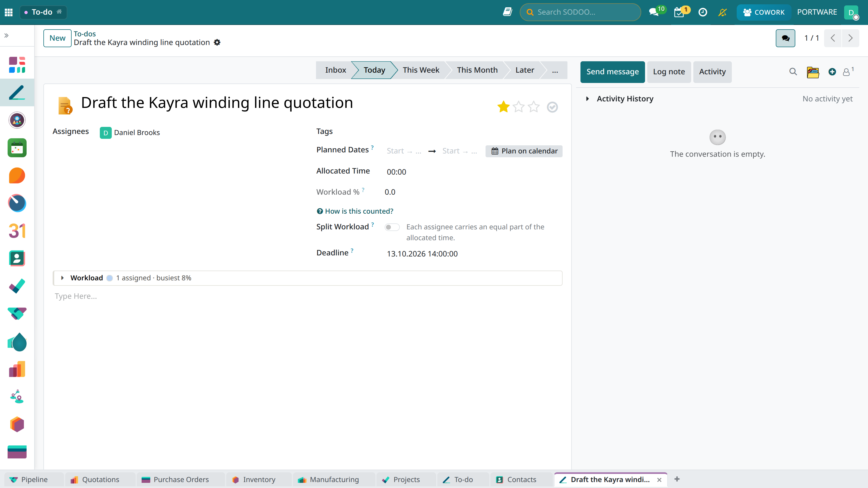This screenshot has width=868, height=488.
Task: Click the muted notifications bell icon
Action: coord(722,12)
